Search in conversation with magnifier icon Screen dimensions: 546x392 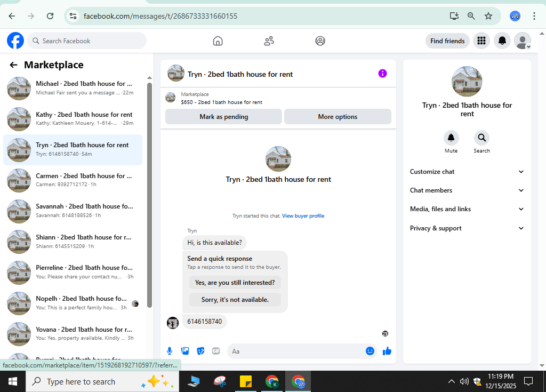[x=481, y=138]
